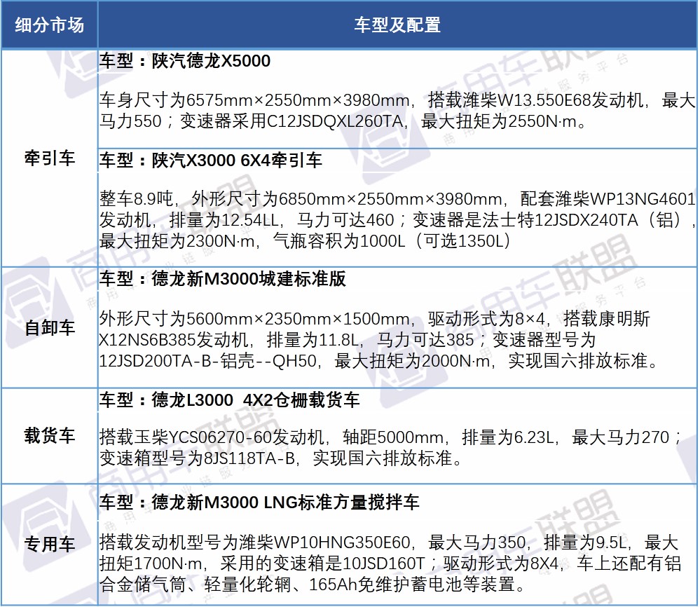
Task: Click the line starting 整车8.9吨
Action: [397, 199]
